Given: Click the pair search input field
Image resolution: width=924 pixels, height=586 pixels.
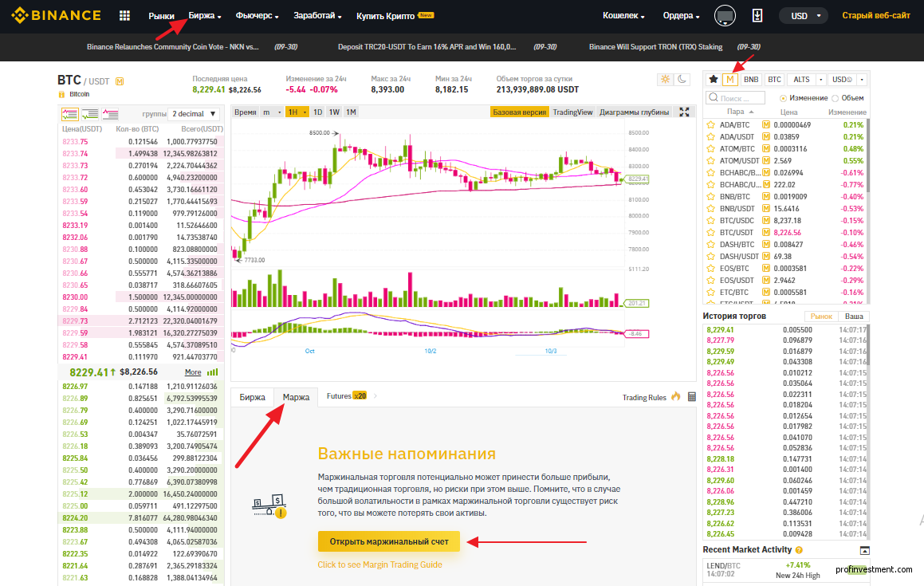Looking at the screenshot, I should point(735,98).
